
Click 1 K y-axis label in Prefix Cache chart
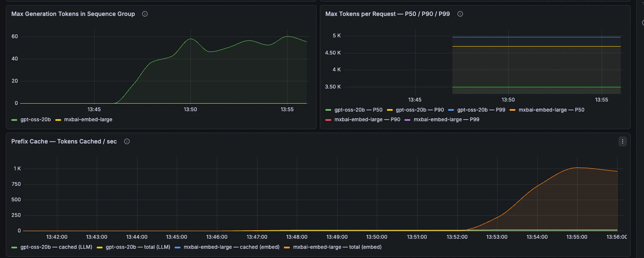pyautogui.click(x=17, y=169)
